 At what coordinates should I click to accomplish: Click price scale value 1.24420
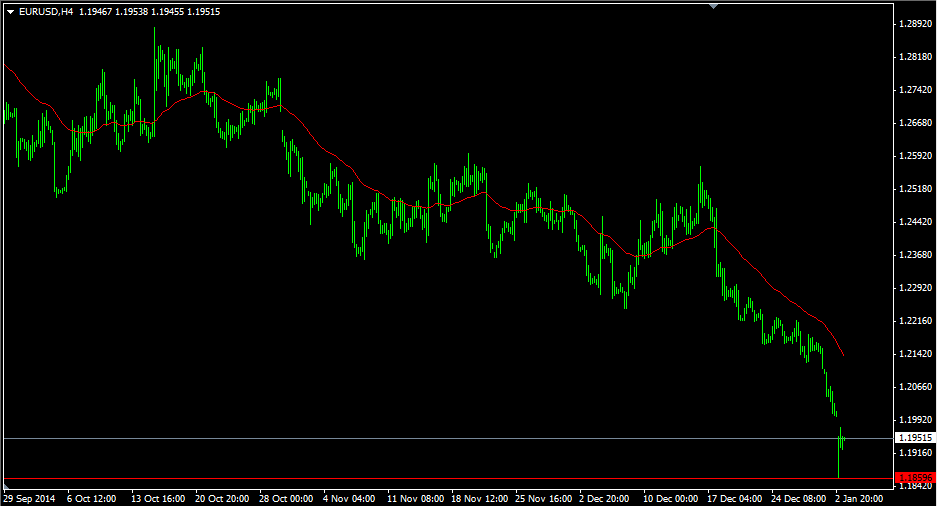click(916, 222)
